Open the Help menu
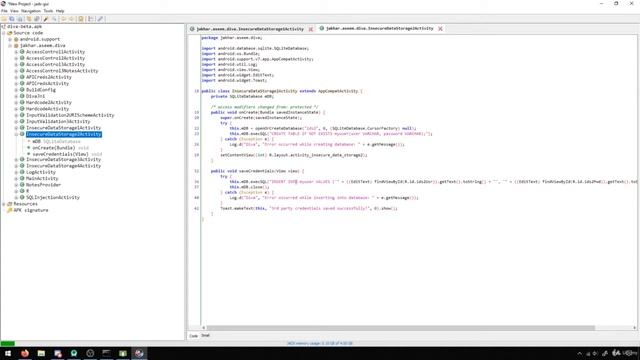The image size is (640, 360). pyautogui.click(x=60, y=11)
